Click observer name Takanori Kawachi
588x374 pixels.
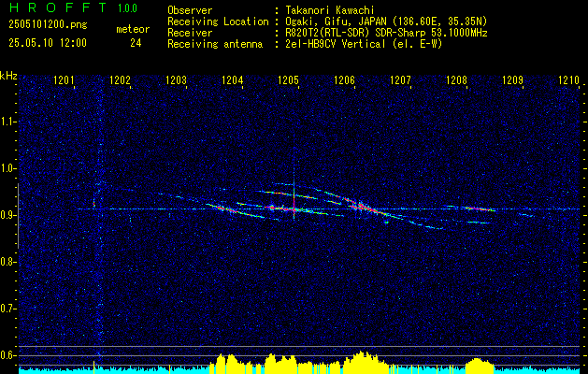pyautogui.click(x=330, y=10)
